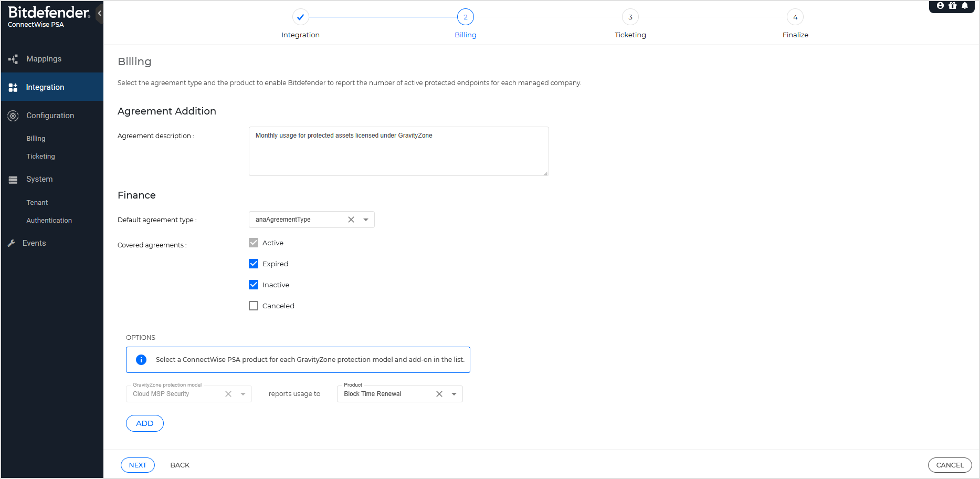Click into the Agreement description text area

click(399, 151)
